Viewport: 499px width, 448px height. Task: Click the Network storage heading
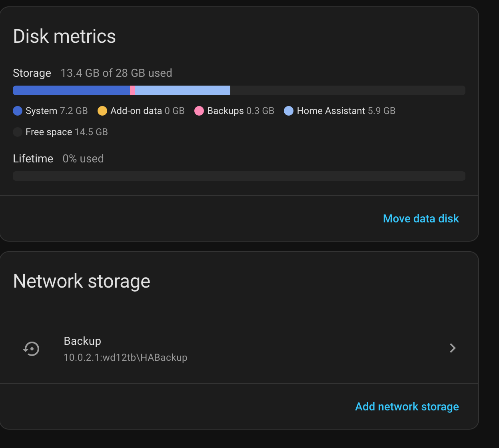click(82, 281)
